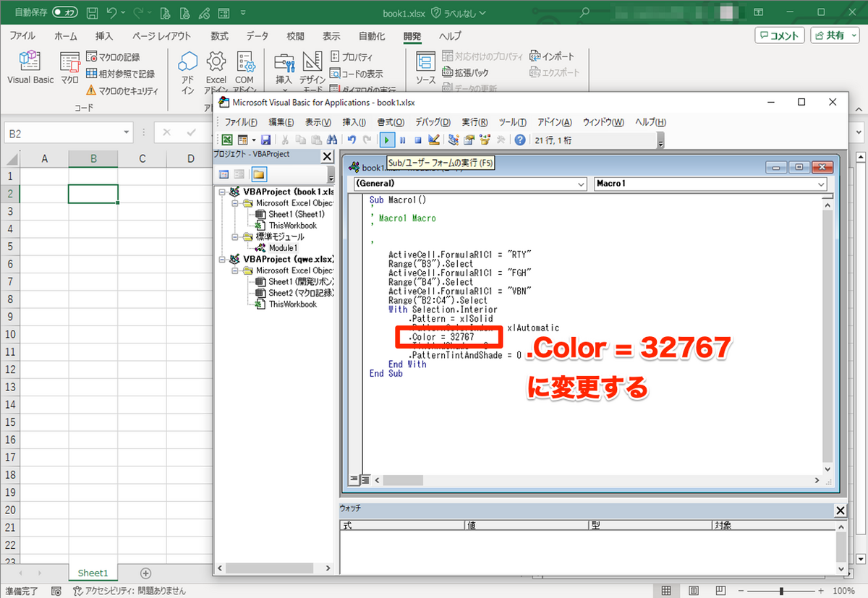Screen dimensions: 868x598
Task: Open the VBA デバッグ(D) menu
Action: point(433,122)
